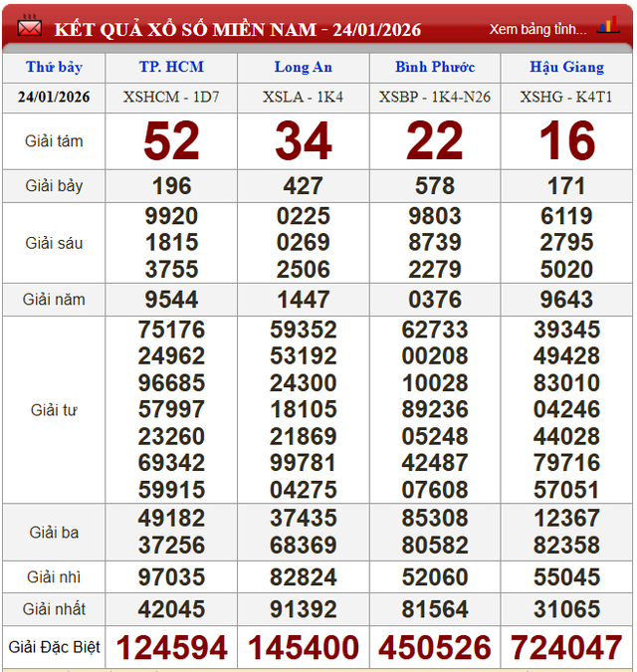Open the "Xem bảng tỉnh..." link
Image resolution: width=637 pixels, height=672 pixels.
(537, 29)
